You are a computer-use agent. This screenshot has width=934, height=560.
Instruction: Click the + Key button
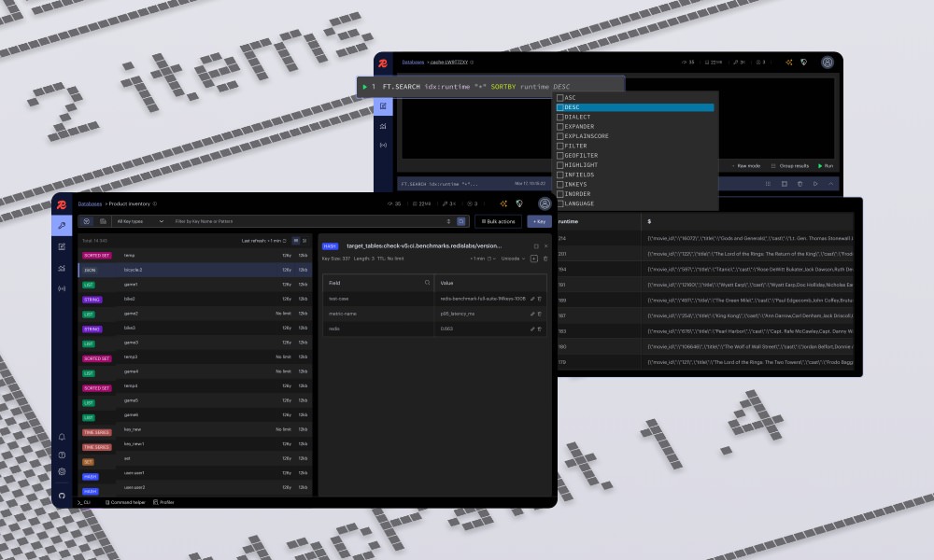[x=540, y=221]
